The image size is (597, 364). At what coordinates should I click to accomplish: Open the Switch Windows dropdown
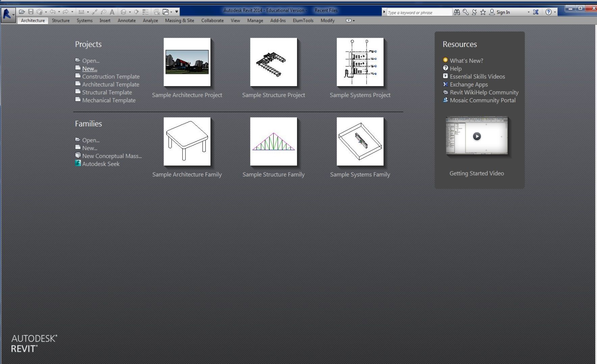coord(171,11)
